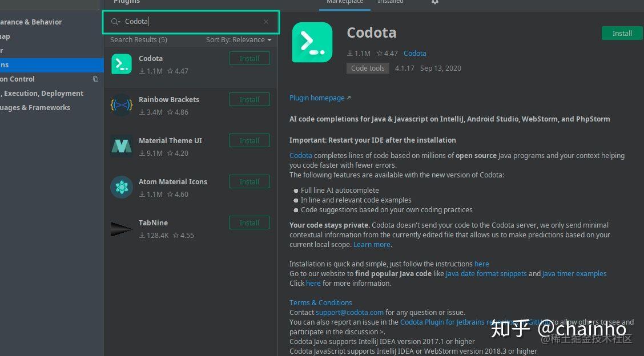Image resolution: width=644 pixels, height=356 pixels.
Task: Open the Learn more link
Action: pyautogui.click(x=372, y=245)
